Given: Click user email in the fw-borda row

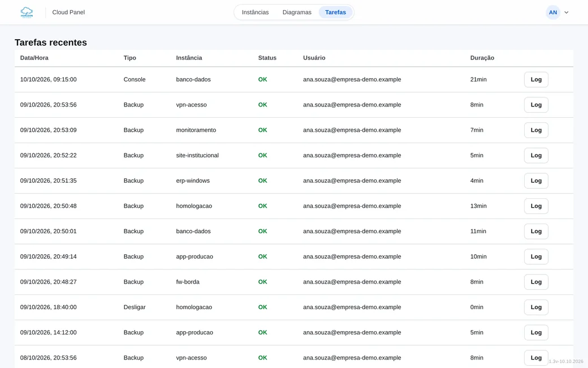Looking at the screenshot, I should (352, 282).
